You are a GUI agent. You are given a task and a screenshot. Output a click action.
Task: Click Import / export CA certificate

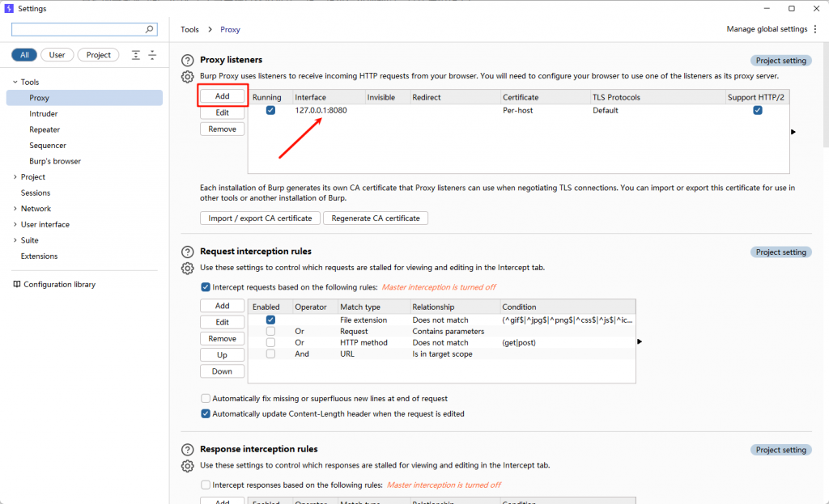260,218
